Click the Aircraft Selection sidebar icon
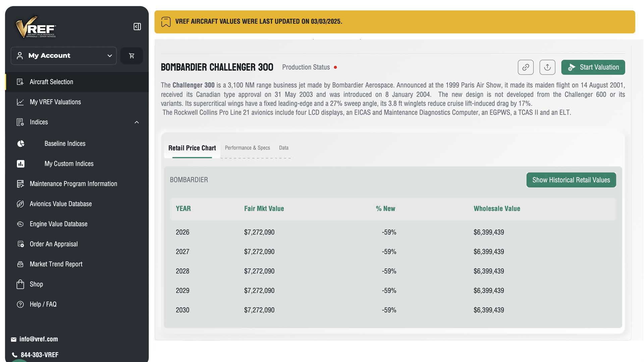Image resolution: width=644 pixels, height=362 pixels. [x=20, y=82]
